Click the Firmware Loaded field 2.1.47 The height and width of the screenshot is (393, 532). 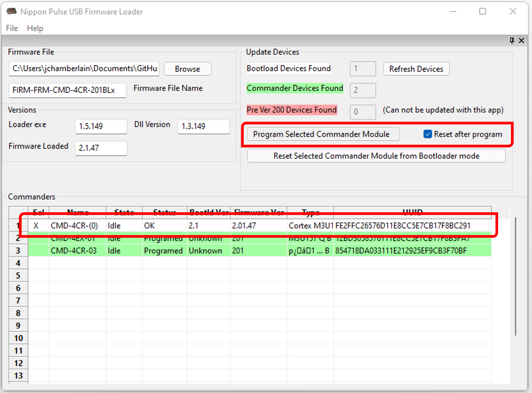pos(101,148)
